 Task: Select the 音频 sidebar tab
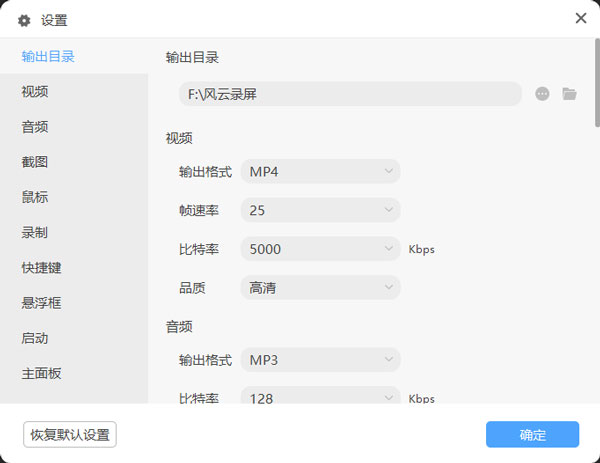click(x=35, y=127)
